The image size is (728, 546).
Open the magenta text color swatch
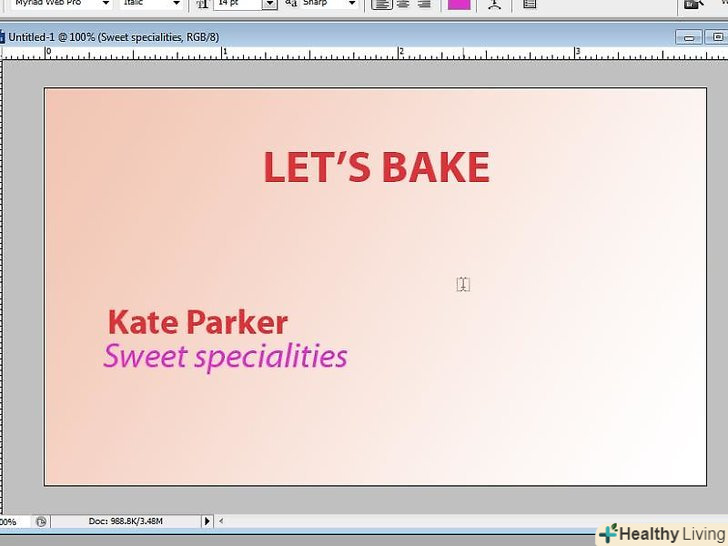point(459,4)
